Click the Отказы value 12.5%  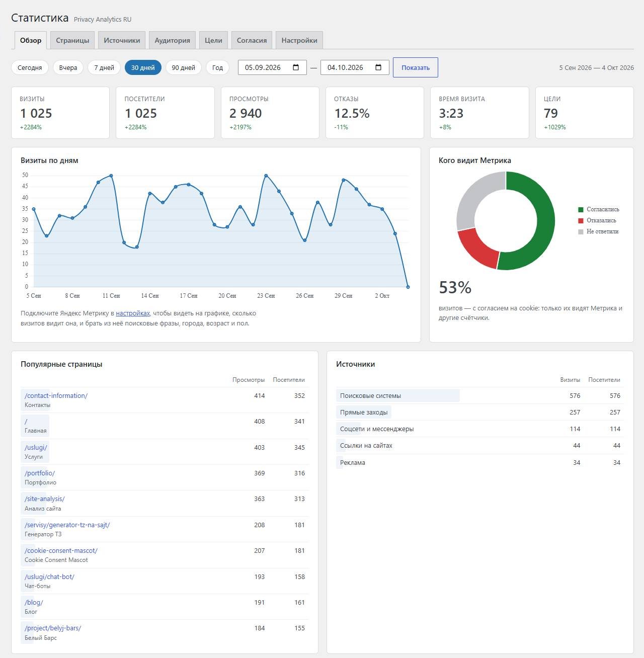coord(352,114)
